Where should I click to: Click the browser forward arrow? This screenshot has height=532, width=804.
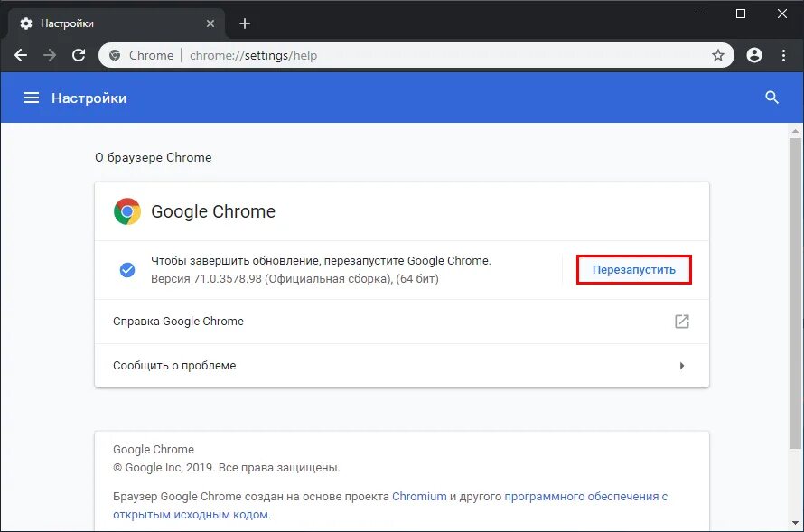coord(50,55)
